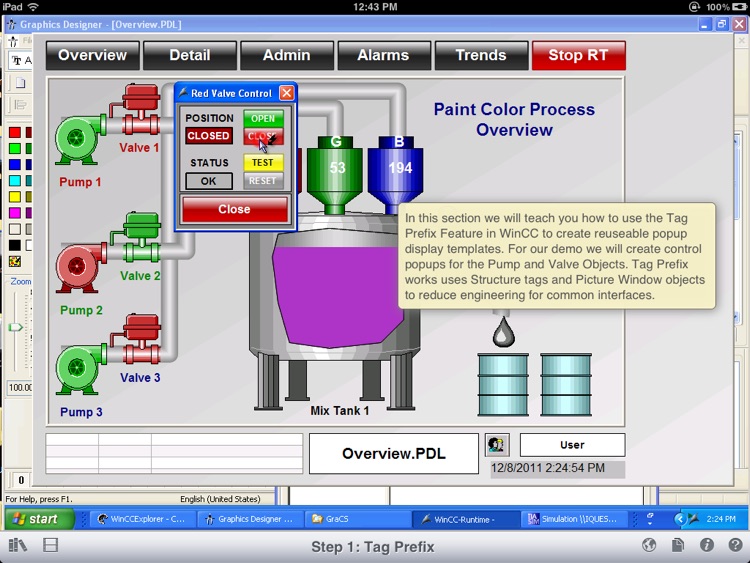Click the new document toolbar icon

coord(20,83)
